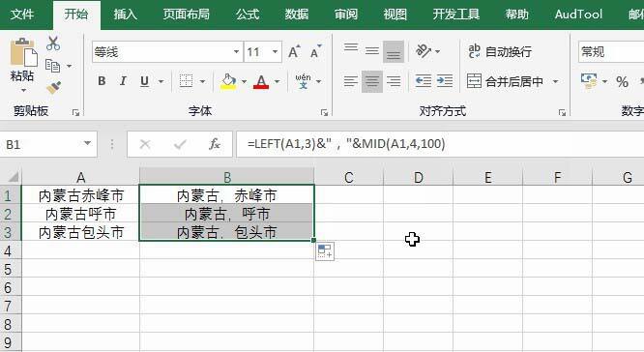Click the text orientation icon
This screenshot has height=352, width=644.
click(424, 51)
